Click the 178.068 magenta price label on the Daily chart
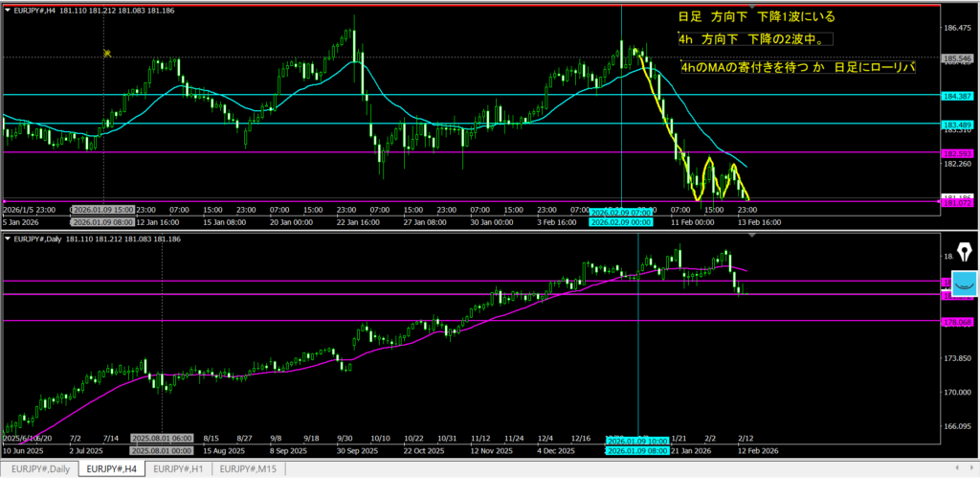980x478 pixels. click(x=958, y=323)
